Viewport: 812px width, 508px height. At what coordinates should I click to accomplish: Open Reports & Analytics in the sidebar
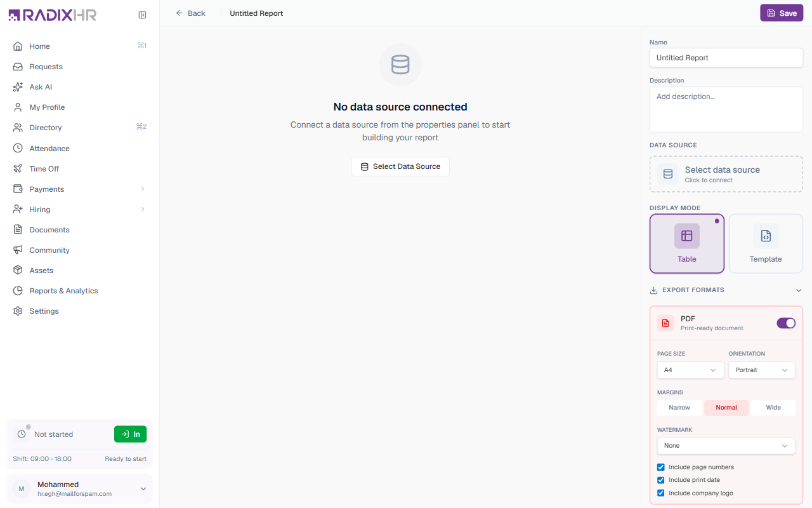pyautogui.click(x=79, y=290)
